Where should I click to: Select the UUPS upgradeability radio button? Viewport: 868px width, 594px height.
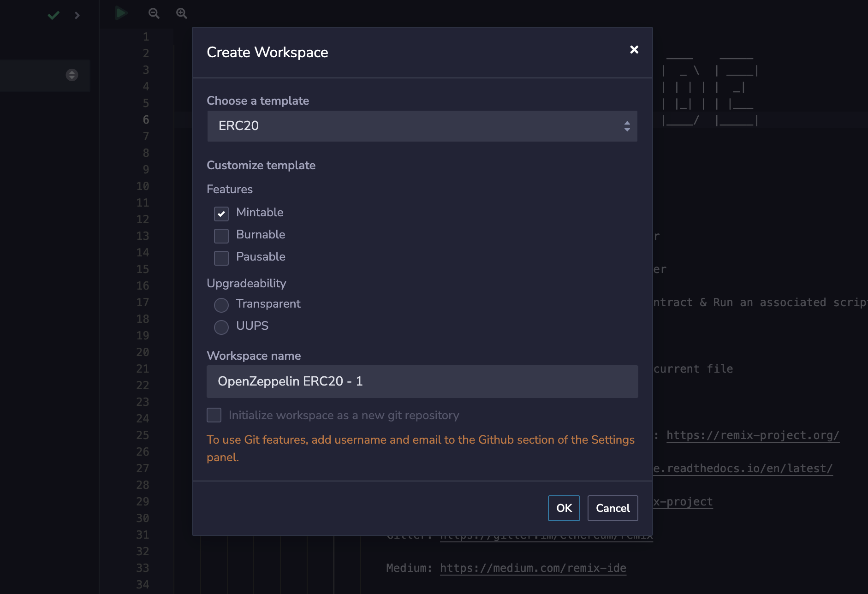(x=221, y=327)
